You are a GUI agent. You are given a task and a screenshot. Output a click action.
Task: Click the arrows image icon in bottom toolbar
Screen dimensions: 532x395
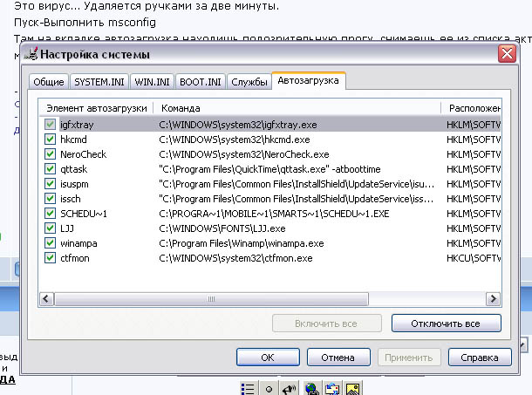click(332, 387)
